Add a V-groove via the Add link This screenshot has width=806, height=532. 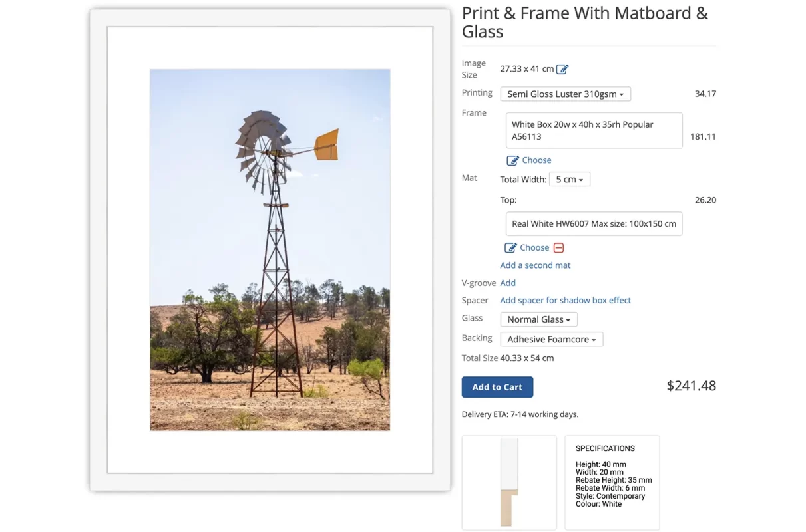(x=508, y=283)
